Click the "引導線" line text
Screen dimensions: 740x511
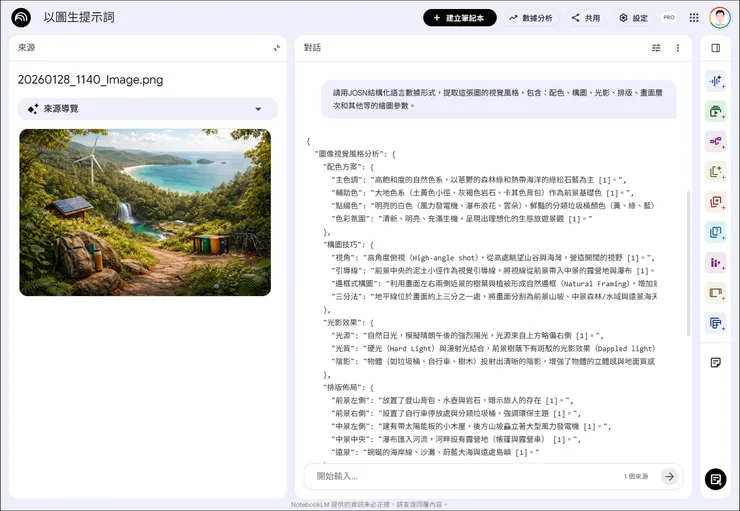pos(494,271)
